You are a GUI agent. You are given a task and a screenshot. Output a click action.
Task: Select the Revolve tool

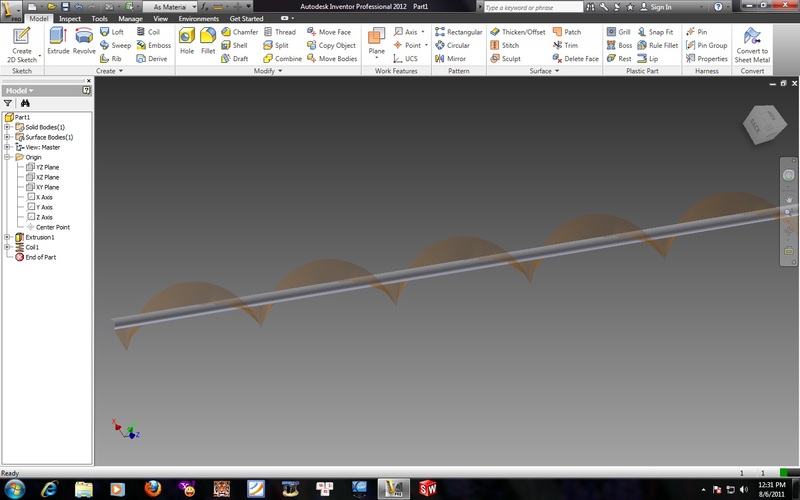[84, 41]
